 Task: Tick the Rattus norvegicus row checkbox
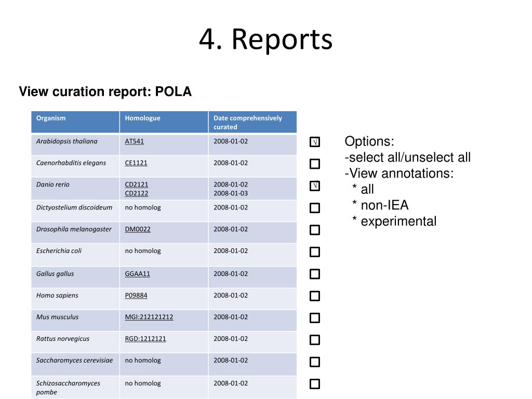314,340
